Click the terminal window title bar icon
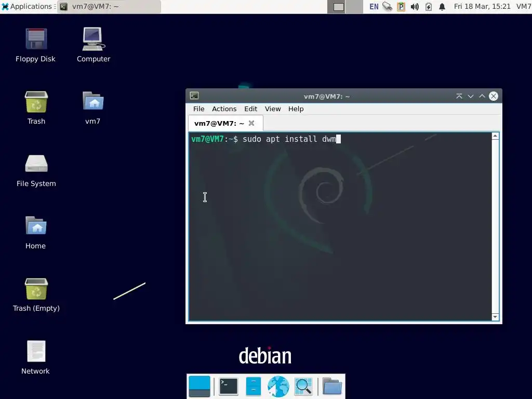This screenshot has height=399, width=532. pyautogui.click(x=194, y=96)
